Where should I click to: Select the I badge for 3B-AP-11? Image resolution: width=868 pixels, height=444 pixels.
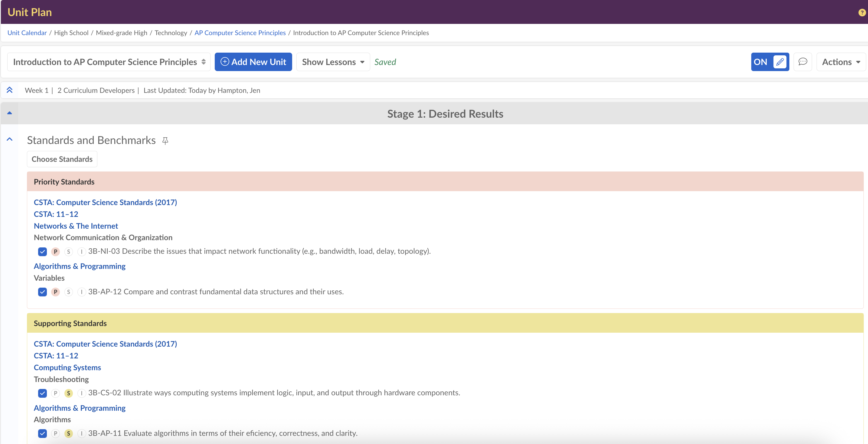point(82,433)
